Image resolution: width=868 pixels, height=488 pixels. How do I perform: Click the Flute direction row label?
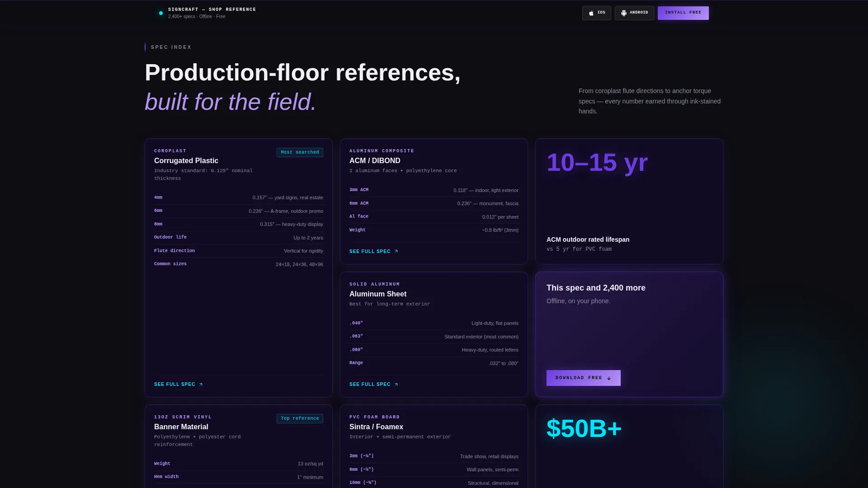tap(175, 251)
